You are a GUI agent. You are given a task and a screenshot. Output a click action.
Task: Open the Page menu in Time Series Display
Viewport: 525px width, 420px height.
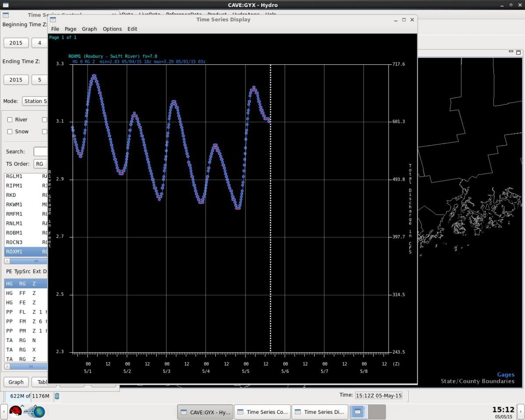[70, 29]
